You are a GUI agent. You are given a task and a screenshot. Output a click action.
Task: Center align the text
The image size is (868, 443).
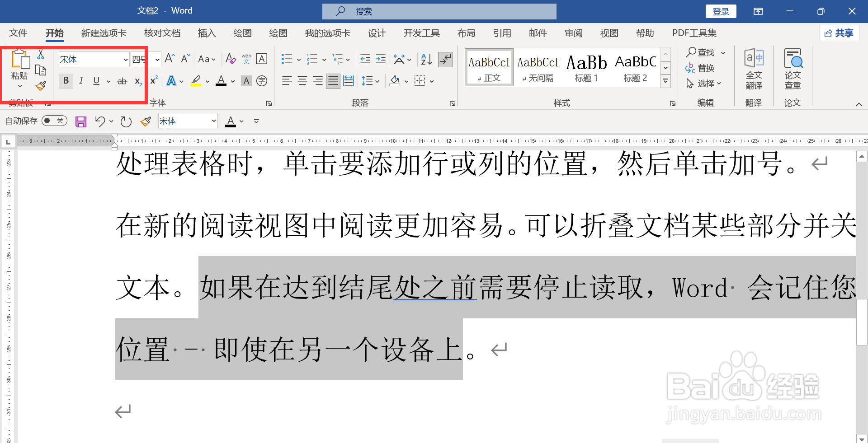coord(302,81)
